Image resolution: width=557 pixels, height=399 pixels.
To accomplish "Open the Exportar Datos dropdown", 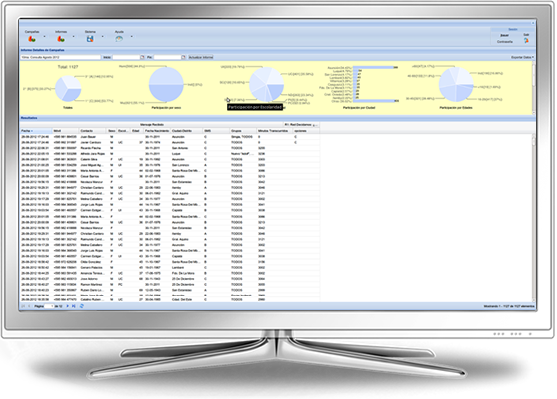I will [522, 57].
